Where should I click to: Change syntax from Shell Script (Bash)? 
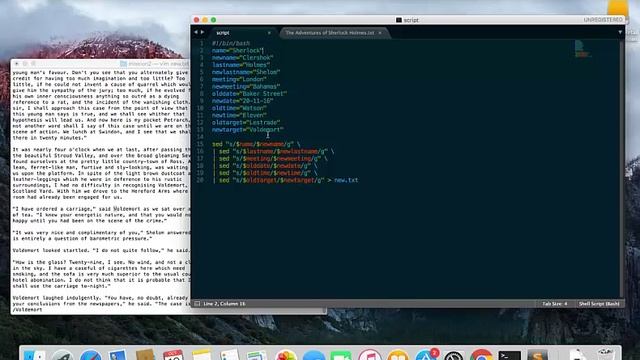599,304
